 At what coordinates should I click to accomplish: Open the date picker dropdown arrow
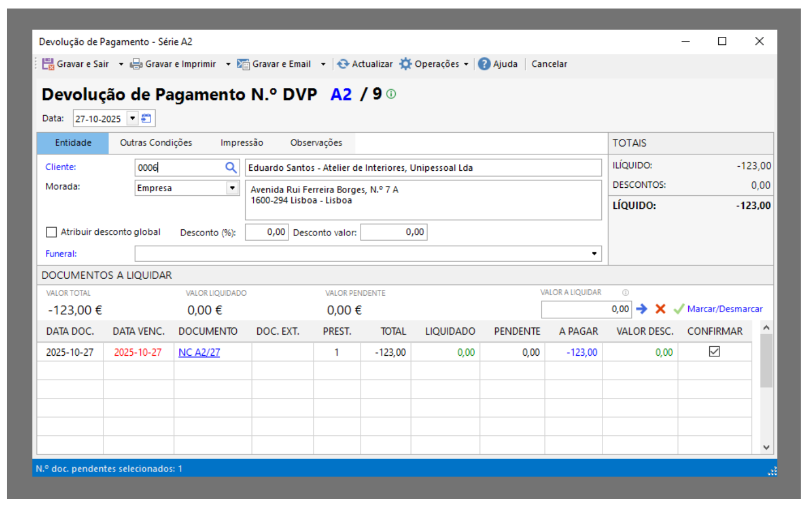tap(132, 119)
